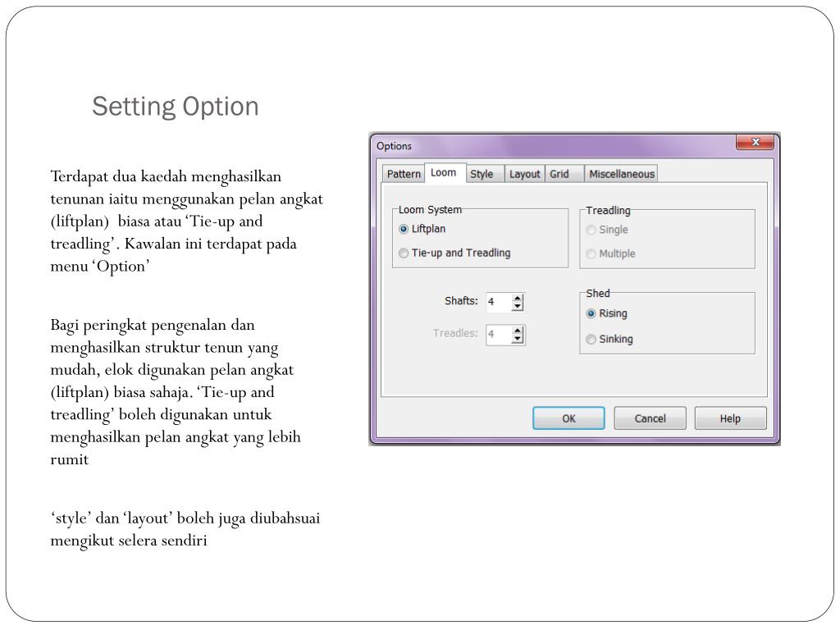
Task: Click the Shafts: label
Action: click(x=461, y=300)
